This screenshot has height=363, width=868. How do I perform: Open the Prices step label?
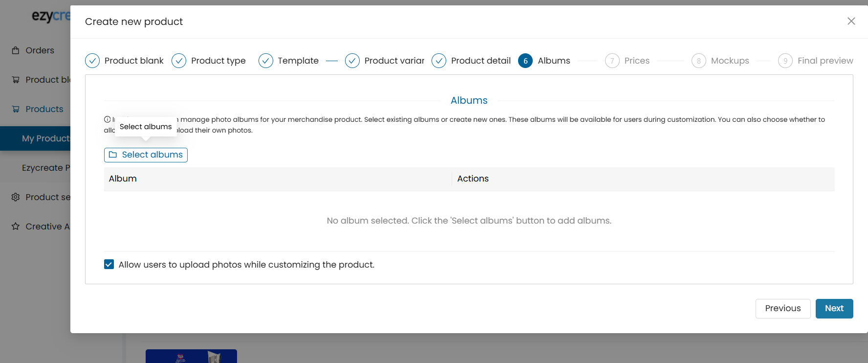[637, 61]
